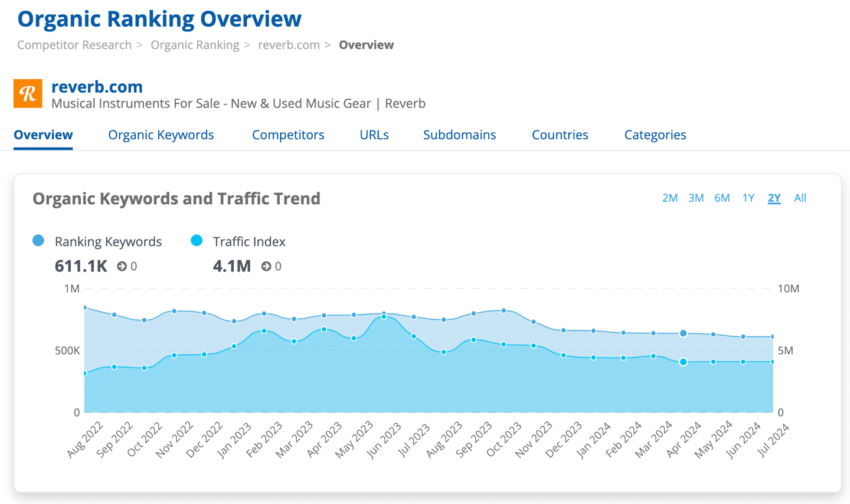Click the Jan 2024 axis label
Viewport: 850px width, 504px height.
[x=593, y=440]
